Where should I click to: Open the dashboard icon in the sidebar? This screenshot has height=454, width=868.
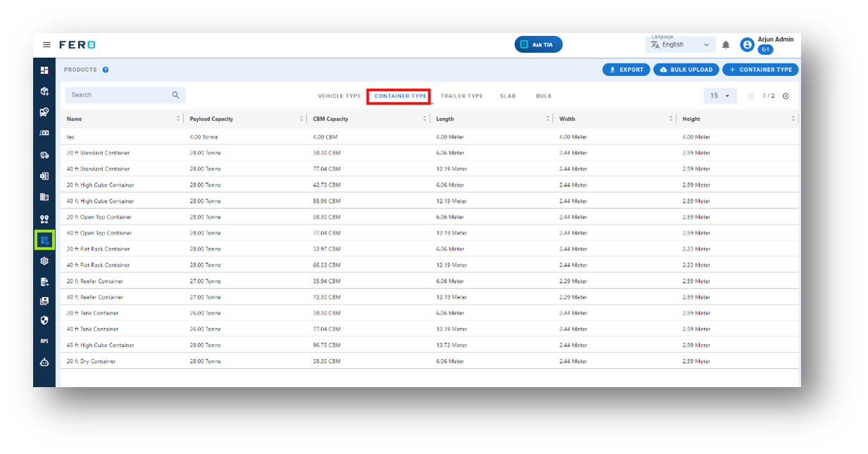(44, 70)
